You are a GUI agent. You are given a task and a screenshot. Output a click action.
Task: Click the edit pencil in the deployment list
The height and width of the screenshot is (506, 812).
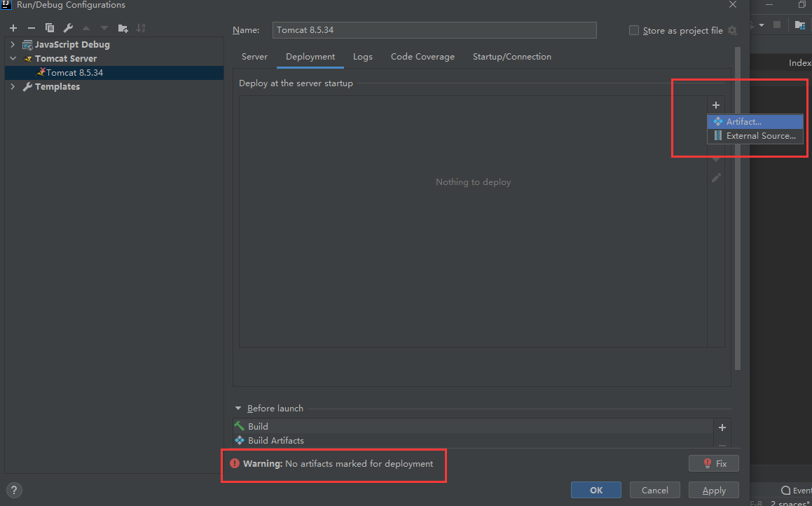(x=716, y=177)
